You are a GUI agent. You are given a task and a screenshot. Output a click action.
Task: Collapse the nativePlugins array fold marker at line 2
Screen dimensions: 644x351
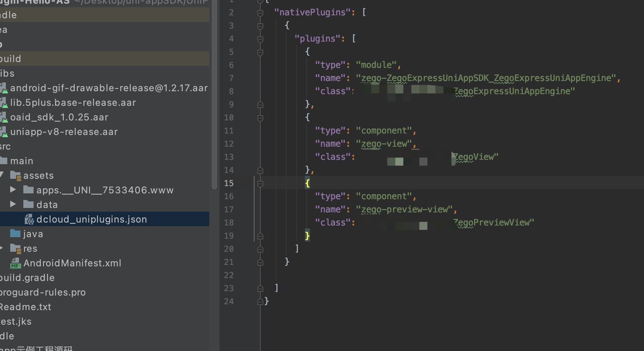[x=260, y=13]
